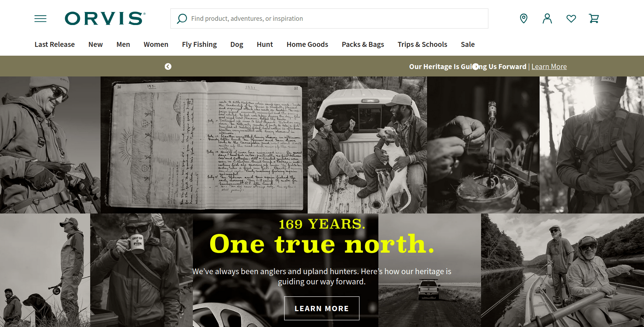Advance to next announcement banner arrow
The image size is (644, 327).
coord(475,67)
